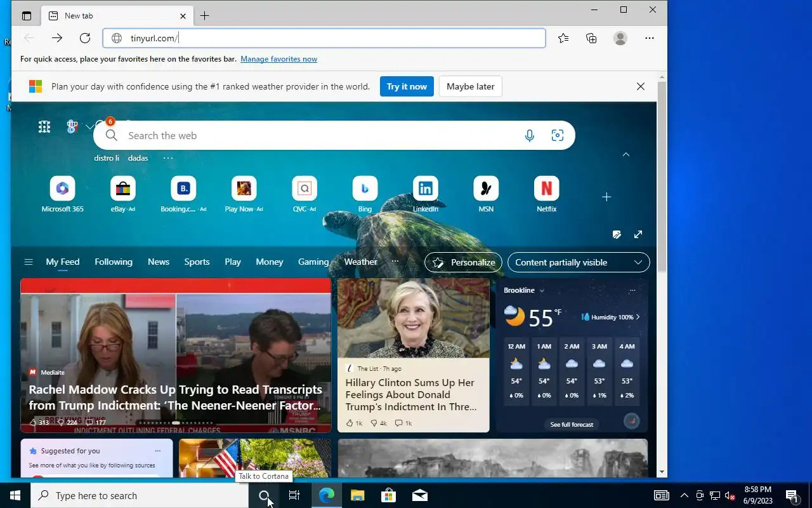Switch to the News tab
The height and width of the screenshot is (508, 812).
pos(159,262)
